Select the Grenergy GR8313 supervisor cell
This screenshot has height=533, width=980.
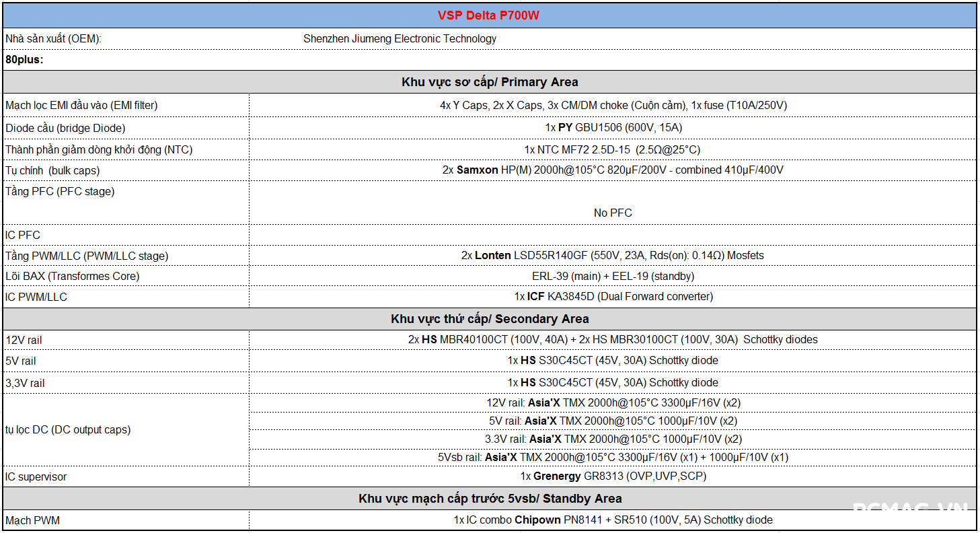612,476
